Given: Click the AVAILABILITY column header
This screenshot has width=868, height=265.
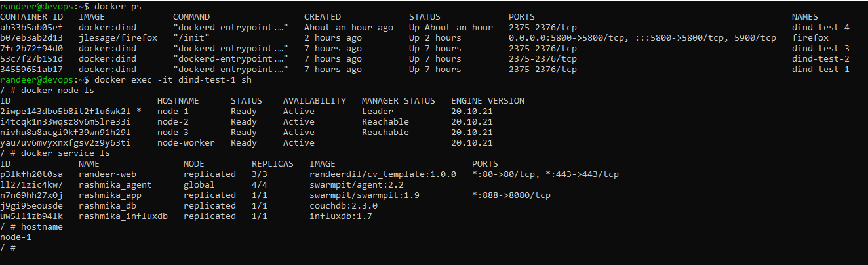Looking at the screenshot, I should [x=315, y=101].
